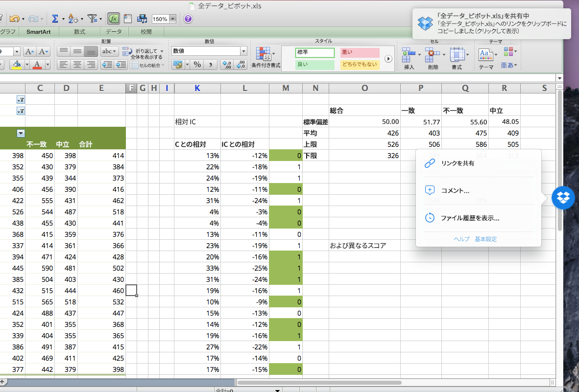Click the 基本設定 link in popup
This screenshot has height=392, width=579.
485,239
